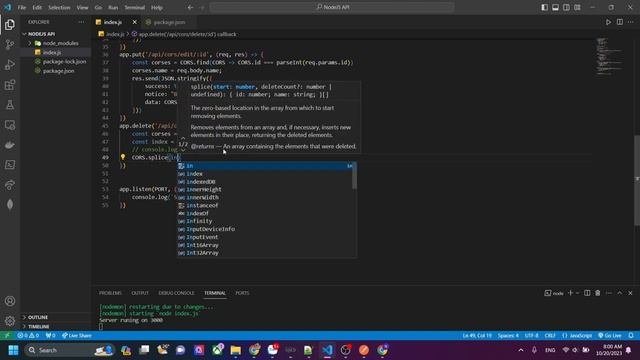Expand the TIMELINE section
This screenshot has height=360, width=640.
(39, 327)
